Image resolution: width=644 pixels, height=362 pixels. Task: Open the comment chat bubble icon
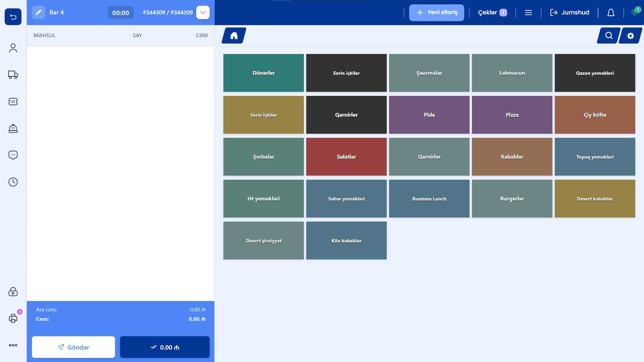pyautogui.click(x=13, y=155)
